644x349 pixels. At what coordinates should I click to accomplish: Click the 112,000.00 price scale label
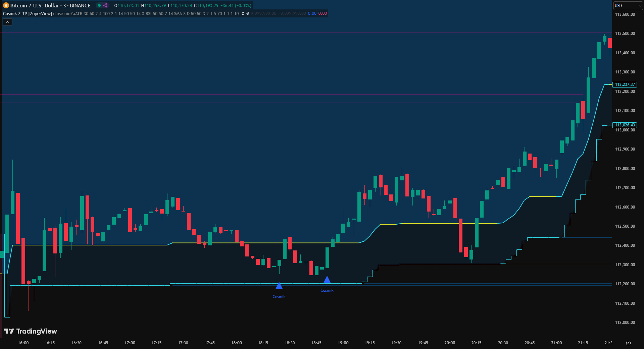625,323
